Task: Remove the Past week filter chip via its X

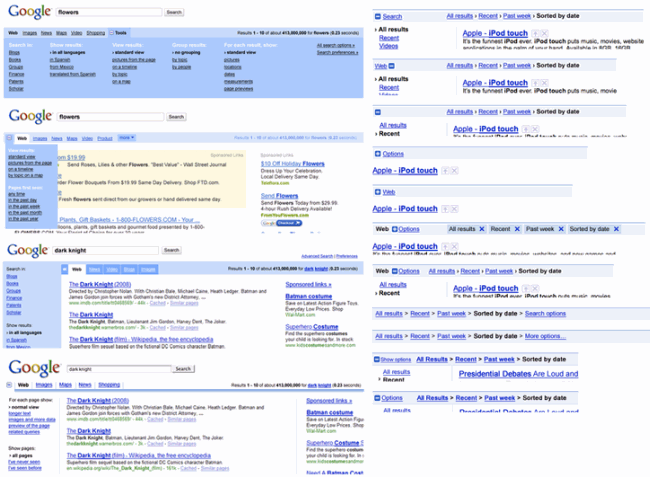Action: click(x=561, y=229)
